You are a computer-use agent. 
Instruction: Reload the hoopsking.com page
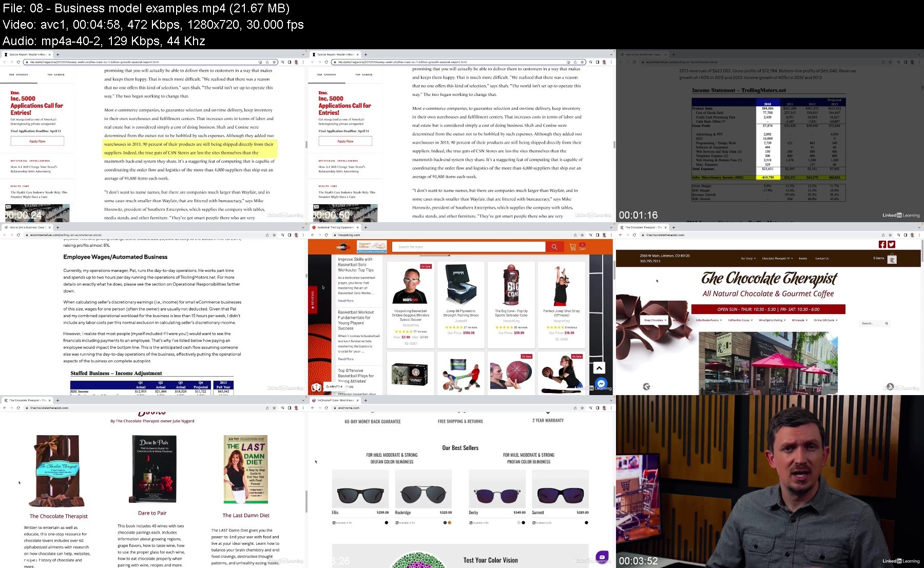tap(326, 235)
